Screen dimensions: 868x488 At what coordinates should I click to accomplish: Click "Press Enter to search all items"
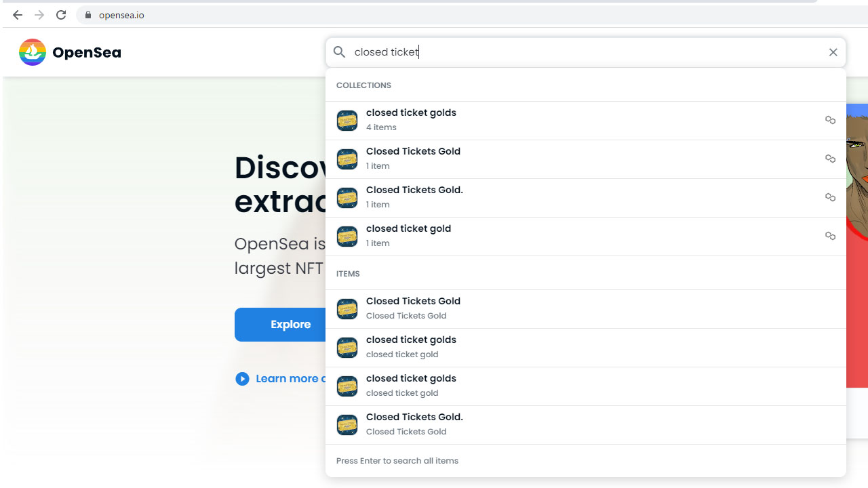pyautogui.click(x=397, y=460)
